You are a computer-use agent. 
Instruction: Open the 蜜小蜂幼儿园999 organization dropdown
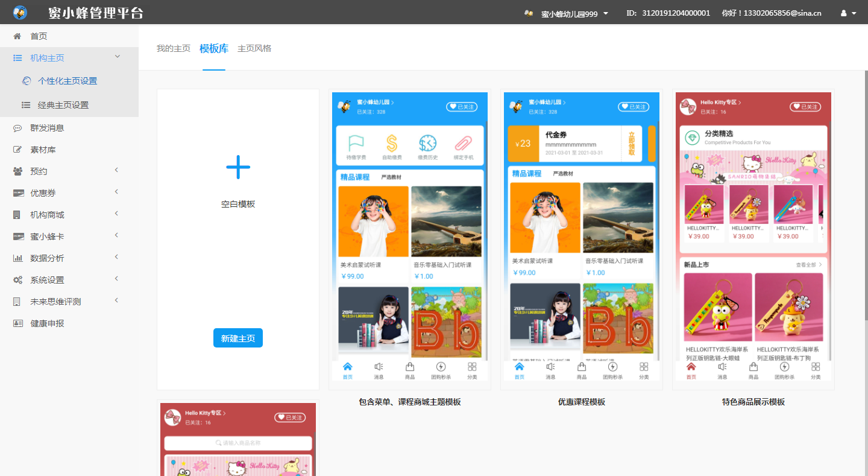[x=567, y=13]
